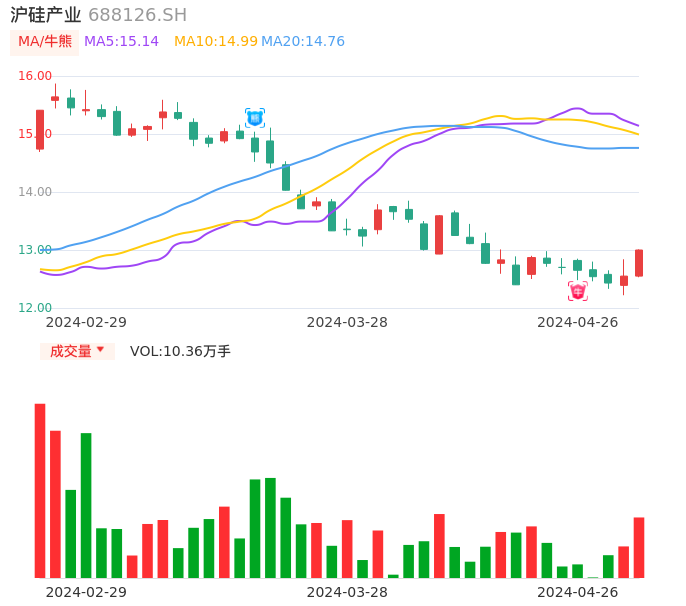Click the 14.00 price axis label
The width and height of the screenshot is (686, 606).
click(35, 192)
